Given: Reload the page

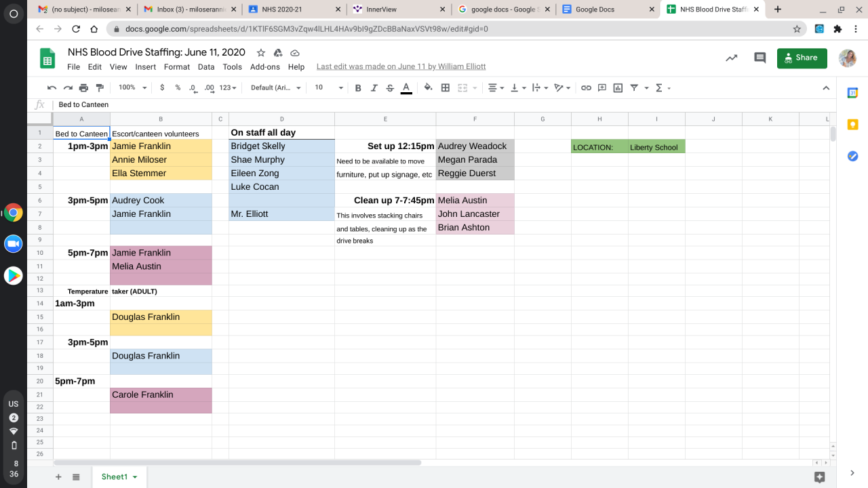Looking at the screenshot, I should pyautogui.click(x=76, y=29).
